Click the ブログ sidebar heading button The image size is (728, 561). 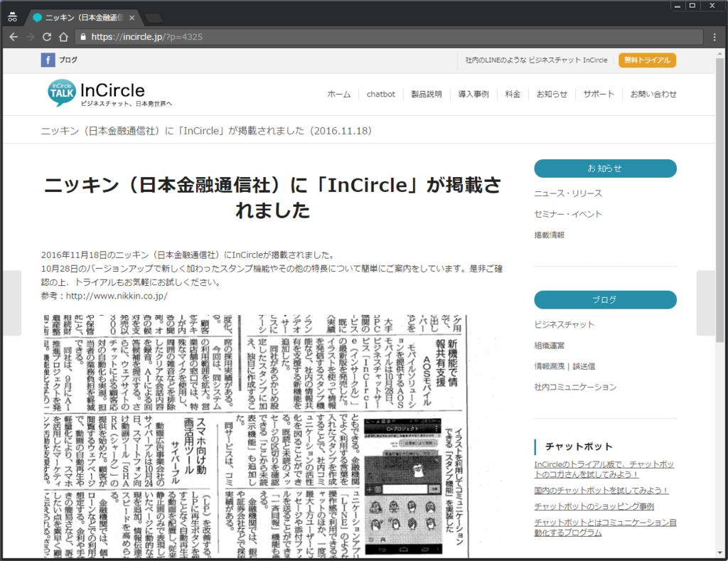(606, 300)
